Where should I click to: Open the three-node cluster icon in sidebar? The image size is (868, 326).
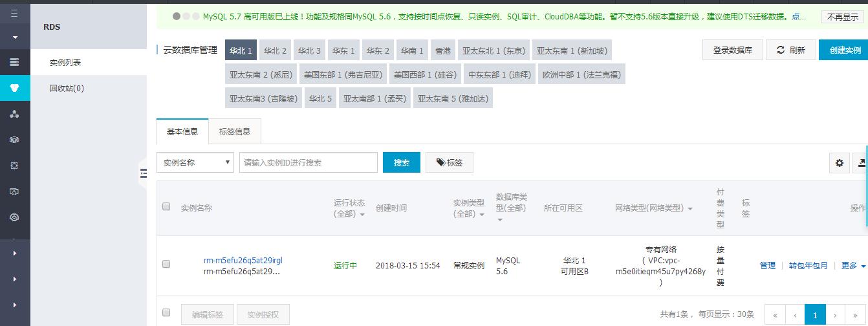click(x=15, y=114)
